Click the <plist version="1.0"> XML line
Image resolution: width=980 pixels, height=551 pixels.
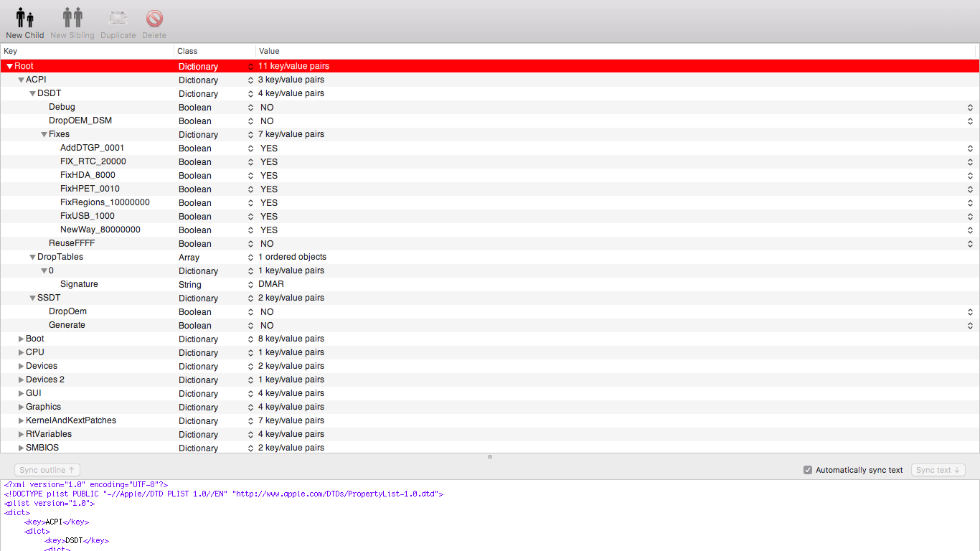pyautogui.click(x=50, y=504)
